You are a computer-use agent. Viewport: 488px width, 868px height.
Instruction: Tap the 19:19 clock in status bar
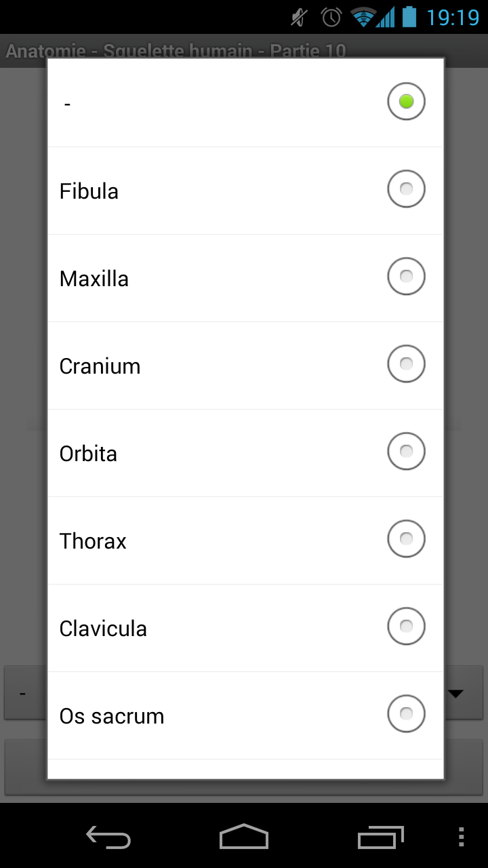pyautogui.click(x=453, y=17)
